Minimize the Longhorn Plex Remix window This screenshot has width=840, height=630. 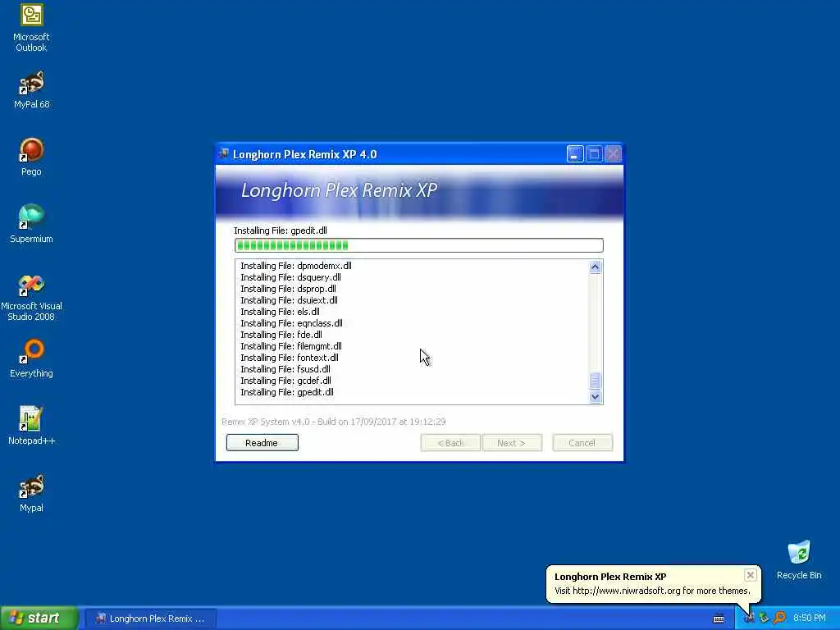(574, 154)
